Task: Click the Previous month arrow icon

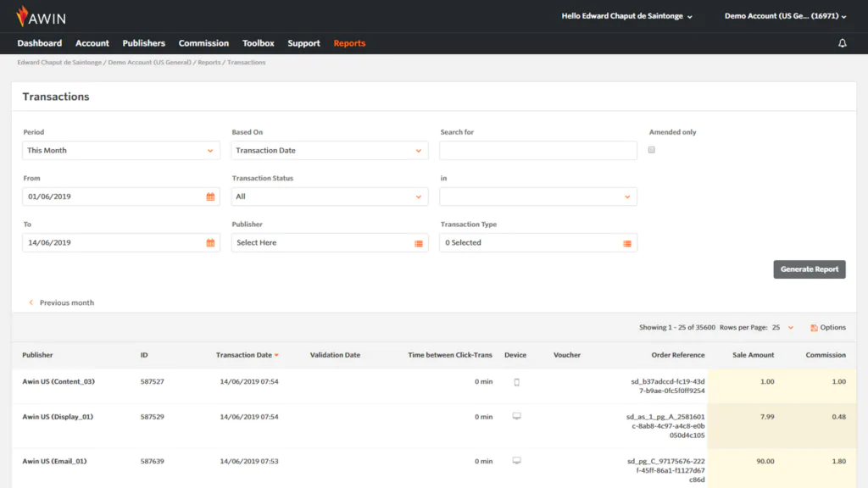Action: (x=31, y=302)
